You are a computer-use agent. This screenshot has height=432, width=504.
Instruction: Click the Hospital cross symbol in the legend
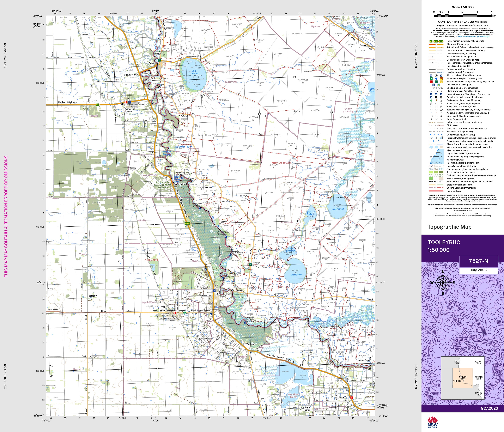click(x=436, y=79)
